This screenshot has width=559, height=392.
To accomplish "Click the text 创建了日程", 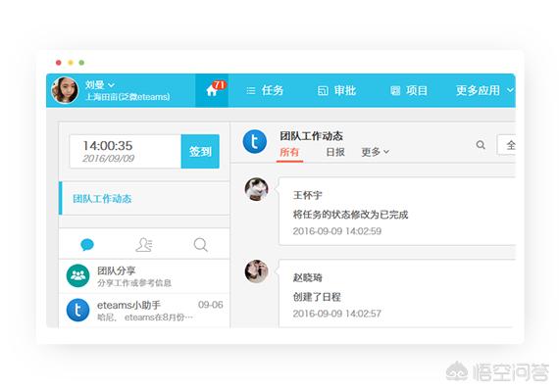I will 317,297.
